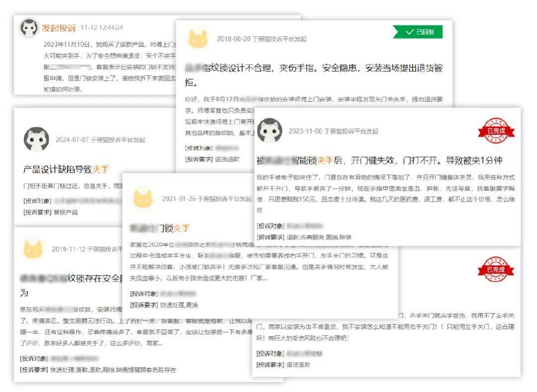Image resolution: width=537 pixels, height=392 pixels.
Task: Click the 投诉要求 快速处理,更换 line
Action: tap(164, 305)
